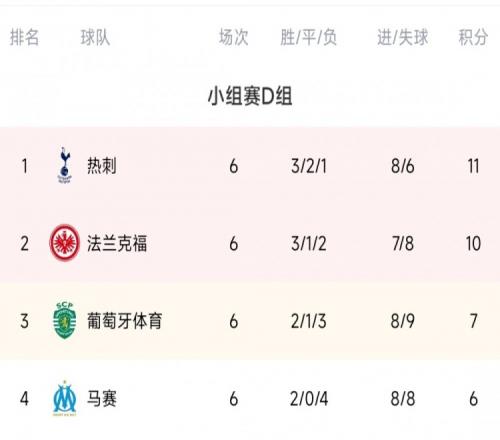Click Sporting's 8/9 goals value
Viewport: 500px width, 440px height.
pos(403,321)
